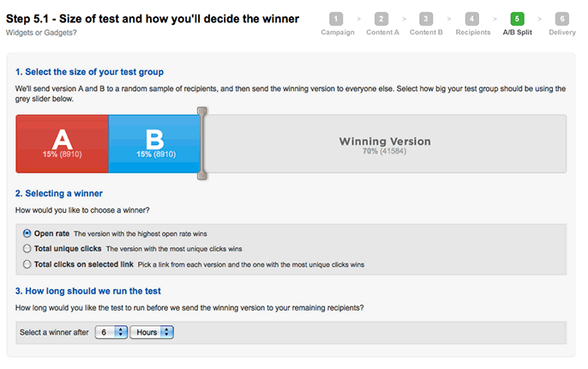Viewport: 588px width, 369px height.
Task: Go to the Recipients step label
Action: coord(471,33)
